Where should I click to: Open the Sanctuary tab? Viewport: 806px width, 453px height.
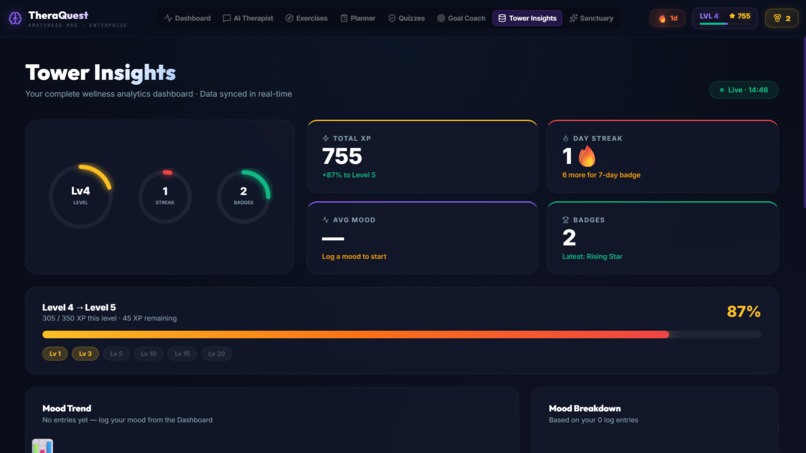(x=591, y=18)
